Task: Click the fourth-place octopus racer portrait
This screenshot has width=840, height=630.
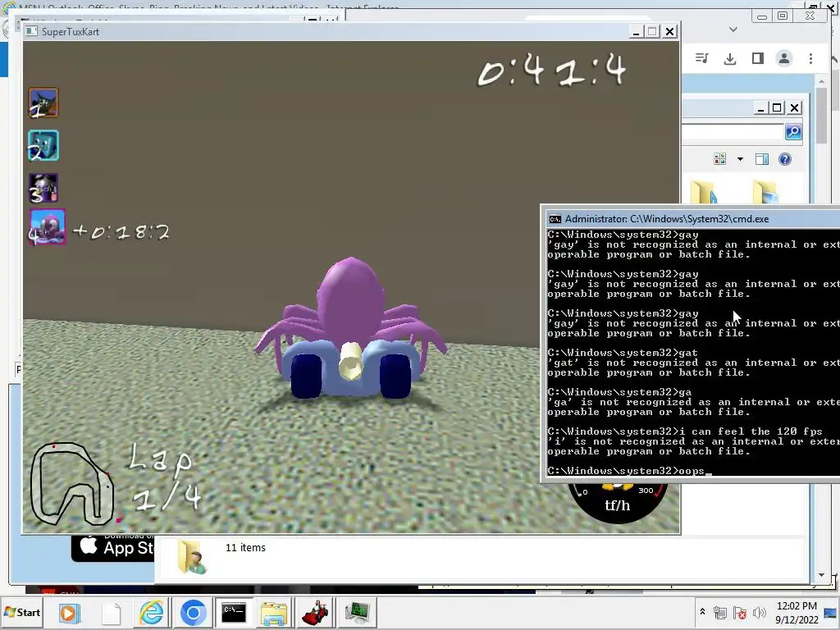Action: tap(48, 227)
